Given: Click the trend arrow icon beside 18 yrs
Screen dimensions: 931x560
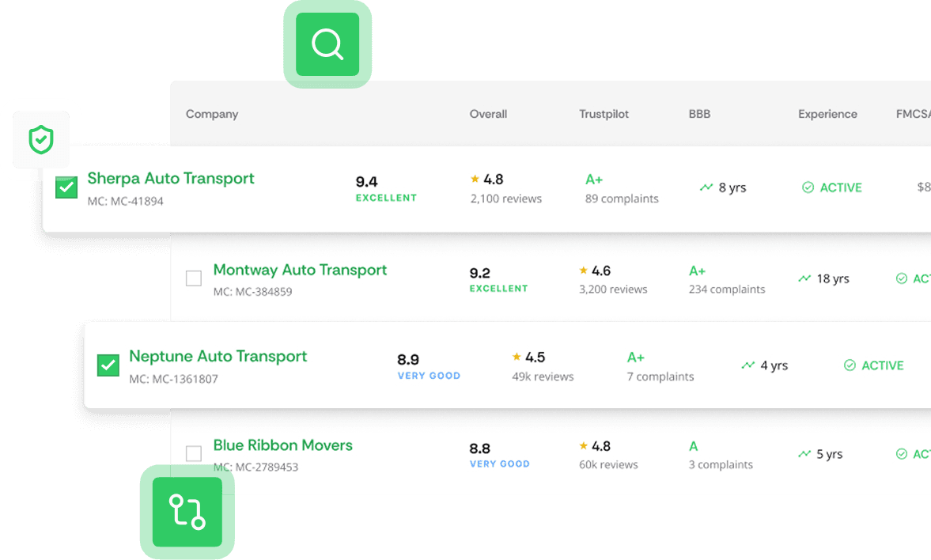Looking at the screenshot, I should click(804, 278).
